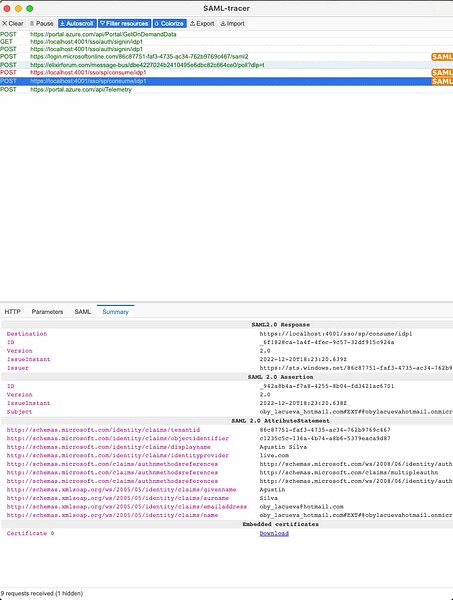This screenshot has height=600, width=453.
Task: Click the Response ID value _6f1828ca
Action: point(328,342)
